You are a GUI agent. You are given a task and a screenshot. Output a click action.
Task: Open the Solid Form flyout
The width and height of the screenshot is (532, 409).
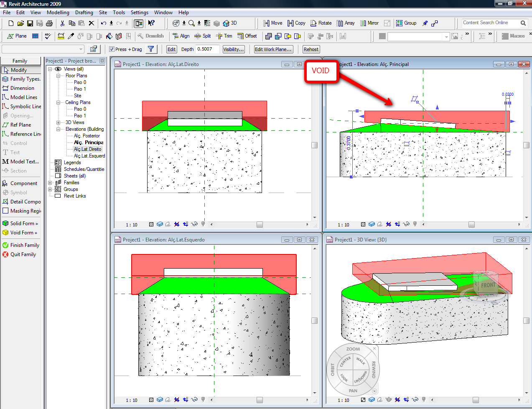(x=20, y=224)
